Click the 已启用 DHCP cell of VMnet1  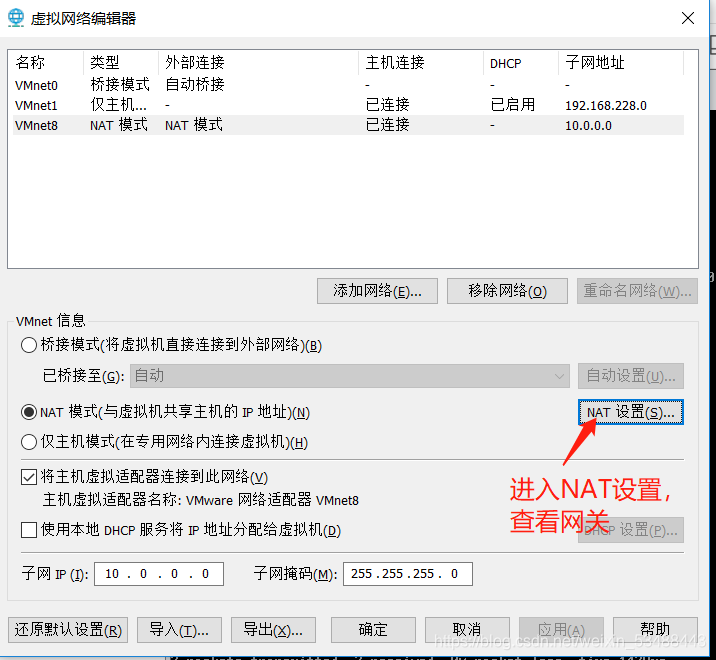tap(513, 105)
